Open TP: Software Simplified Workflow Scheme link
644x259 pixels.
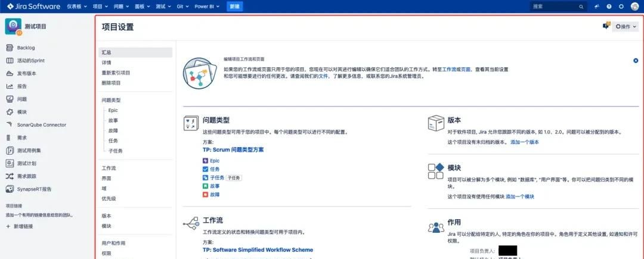click(258, 249)
